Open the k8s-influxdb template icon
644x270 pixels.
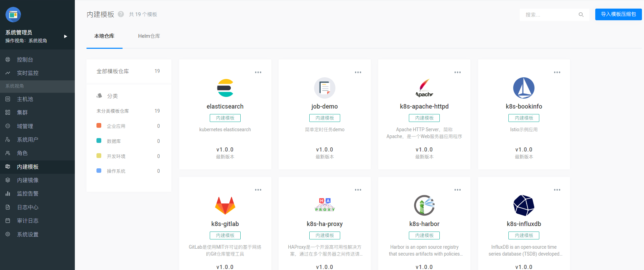click(x=524, y=205)
